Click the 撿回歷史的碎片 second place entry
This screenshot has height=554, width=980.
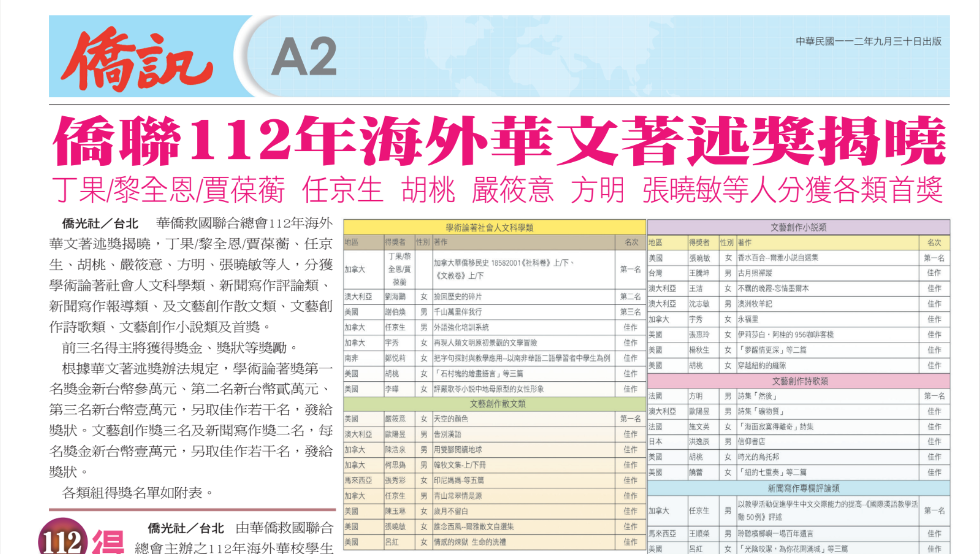[x=458, y=296]
